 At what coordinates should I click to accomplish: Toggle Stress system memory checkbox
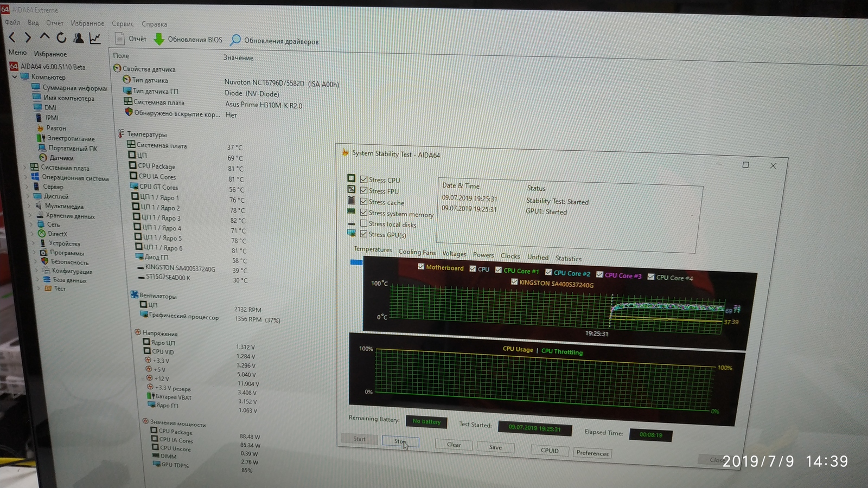coord(364,213)
